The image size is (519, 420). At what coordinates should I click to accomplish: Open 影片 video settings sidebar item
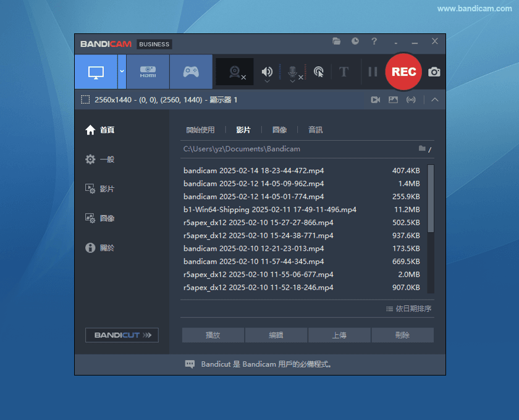point(99,188)
